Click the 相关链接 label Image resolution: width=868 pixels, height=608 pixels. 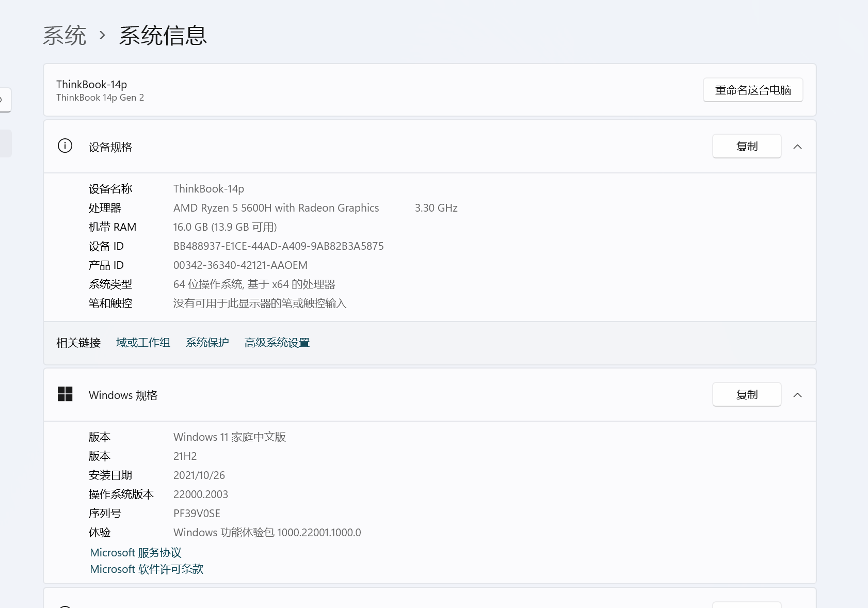click(78, 343)
